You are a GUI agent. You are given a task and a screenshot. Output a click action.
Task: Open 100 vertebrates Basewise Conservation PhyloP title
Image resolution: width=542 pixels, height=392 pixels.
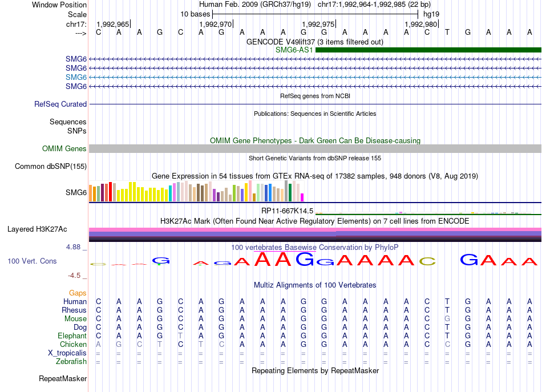pyautogui.click(x=315, y=248)
